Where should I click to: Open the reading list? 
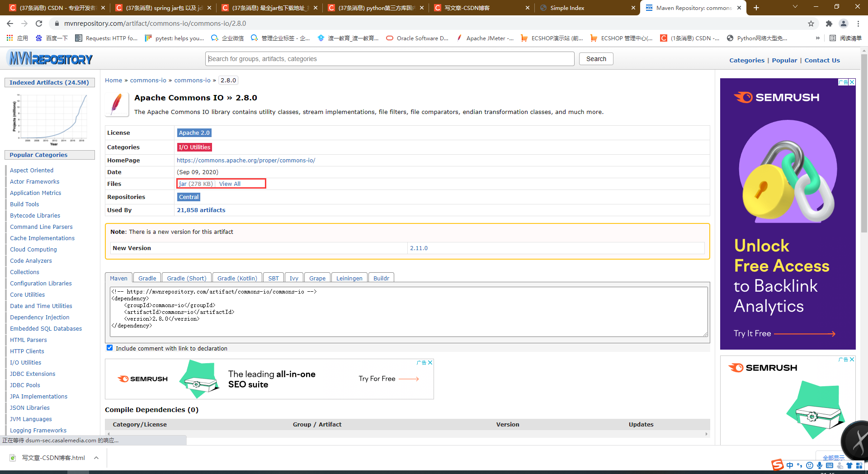pos(845,38)
